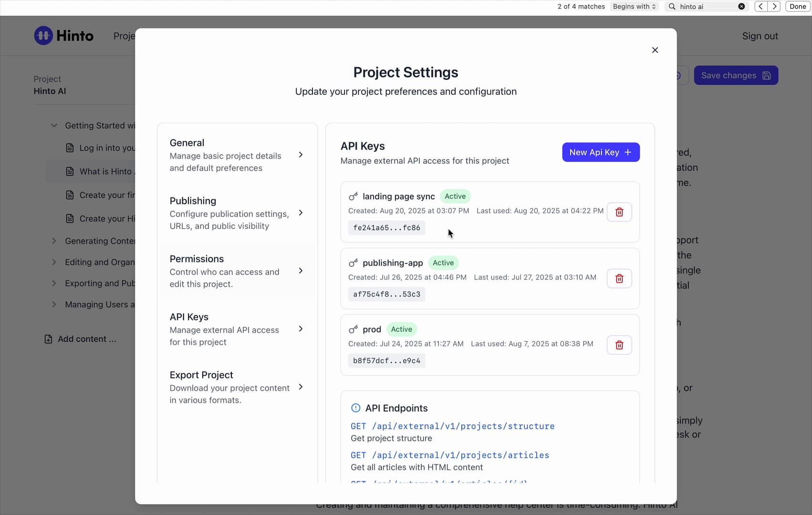Image resolution: width=812 pixels, height=515 pixels.
Task: Go to next find match arrow
Action: pos(774,7)
